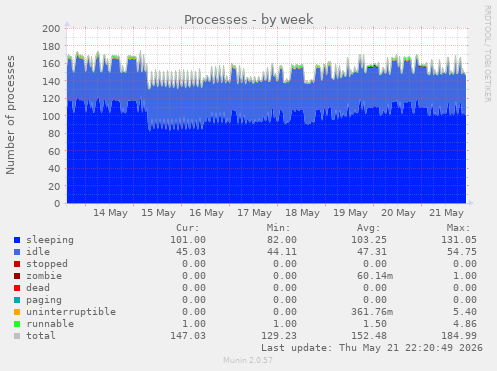
Task: Click the '19 May' x-axis date label
Action: [350, 213]
